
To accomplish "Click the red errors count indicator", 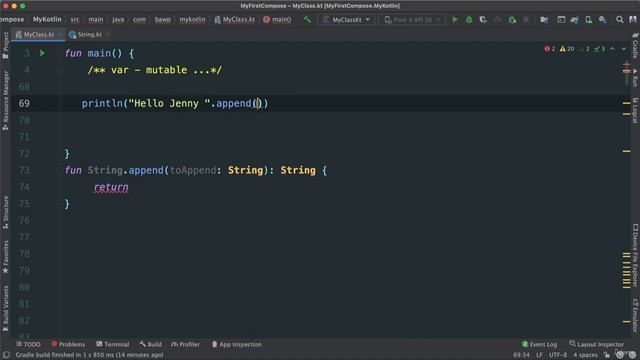I will [549, 49].
